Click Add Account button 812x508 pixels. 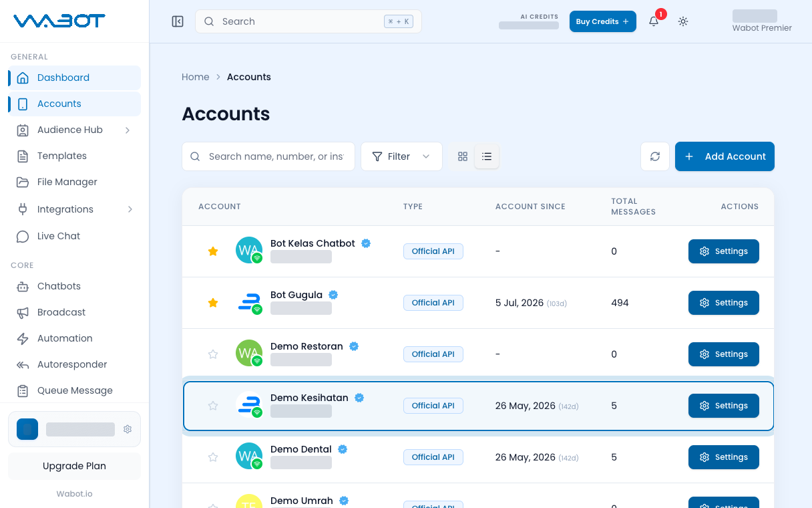(725, 156)
